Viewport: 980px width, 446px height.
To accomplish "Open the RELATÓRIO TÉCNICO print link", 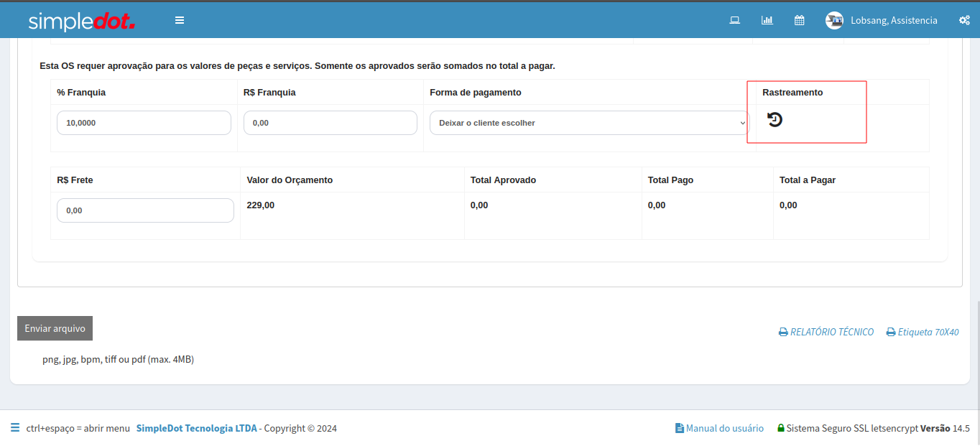I will [x=826, y=332].
